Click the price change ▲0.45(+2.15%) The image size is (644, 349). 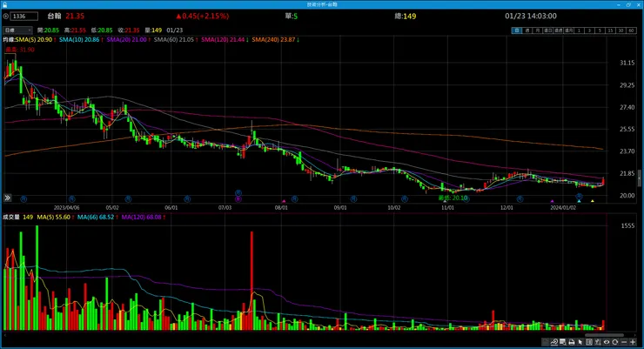coord(203,16)
